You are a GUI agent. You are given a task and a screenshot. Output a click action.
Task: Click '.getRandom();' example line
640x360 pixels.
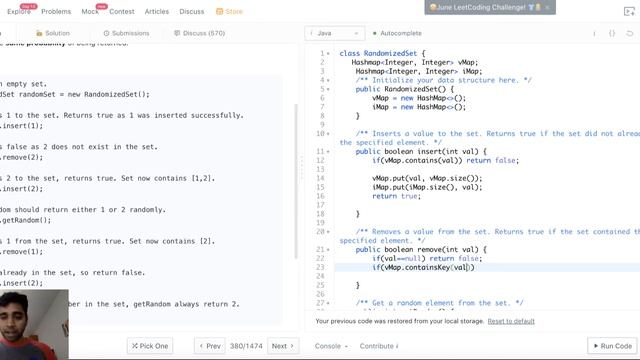[26, 220]
